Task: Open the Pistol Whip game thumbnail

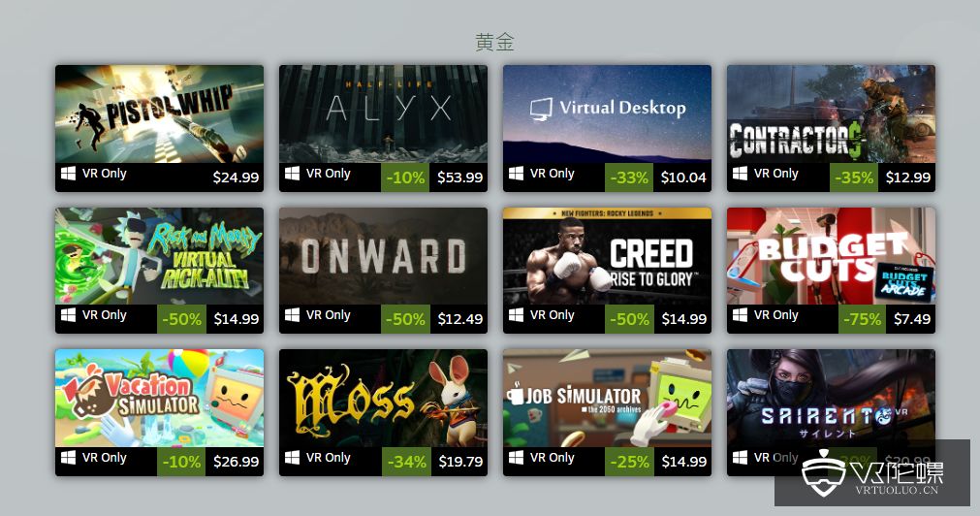Action: (159, 113)
